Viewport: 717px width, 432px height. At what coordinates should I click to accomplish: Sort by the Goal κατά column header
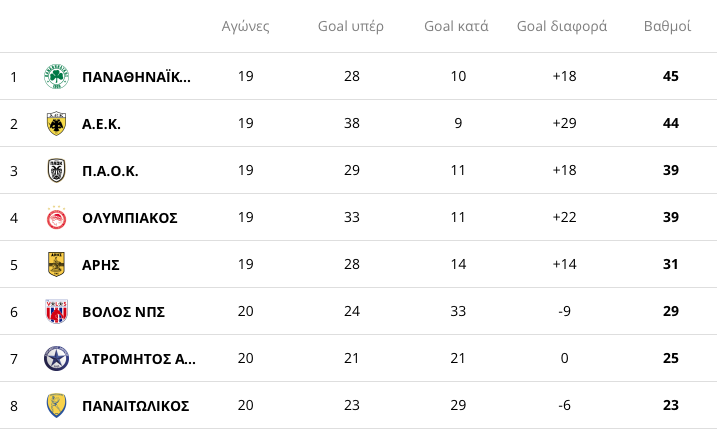pos(456,26)
